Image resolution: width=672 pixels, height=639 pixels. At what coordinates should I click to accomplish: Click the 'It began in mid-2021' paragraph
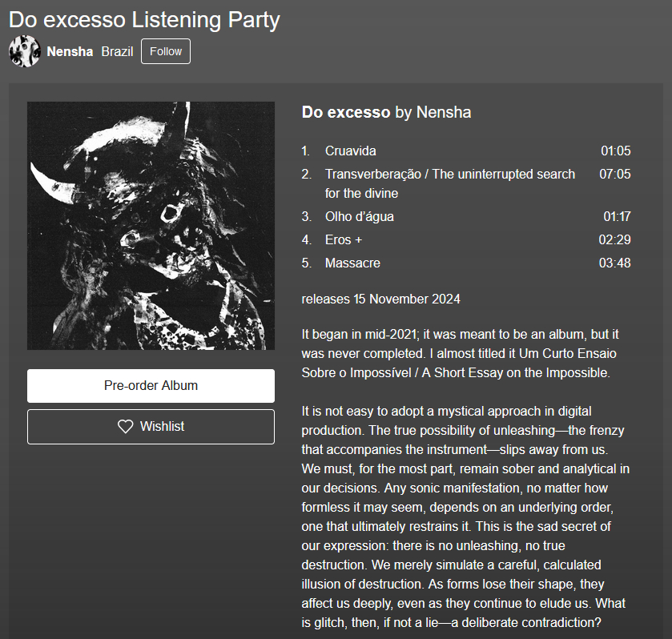[x=461, y=354]
